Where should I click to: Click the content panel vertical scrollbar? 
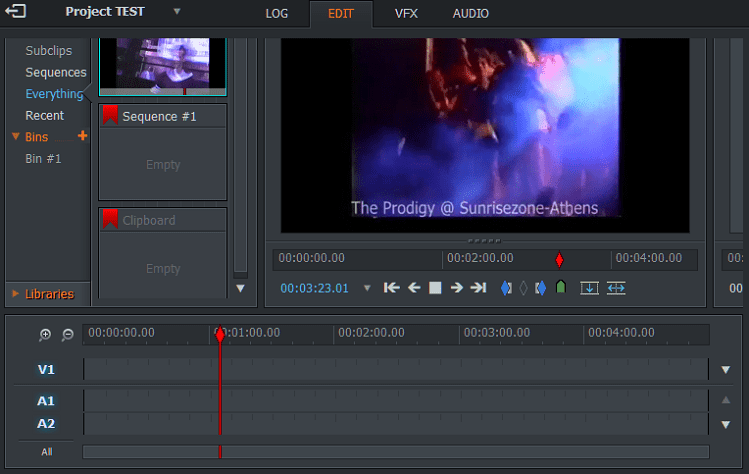coord(240,155)
